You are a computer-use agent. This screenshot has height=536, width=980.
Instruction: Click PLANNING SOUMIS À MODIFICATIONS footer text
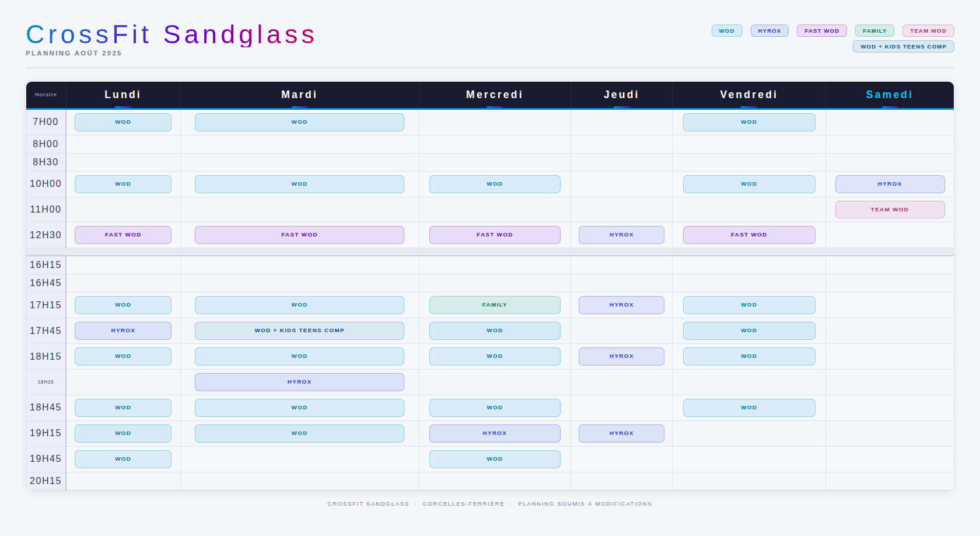pos(585,504)
